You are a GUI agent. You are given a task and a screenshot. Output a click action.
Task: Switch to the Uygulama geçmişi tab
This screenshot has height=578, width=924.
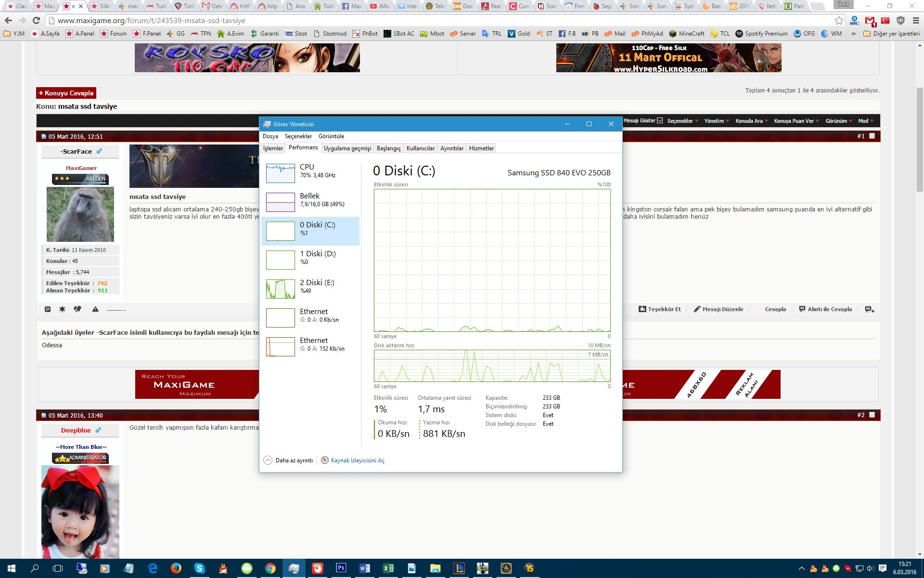point(347,148)
